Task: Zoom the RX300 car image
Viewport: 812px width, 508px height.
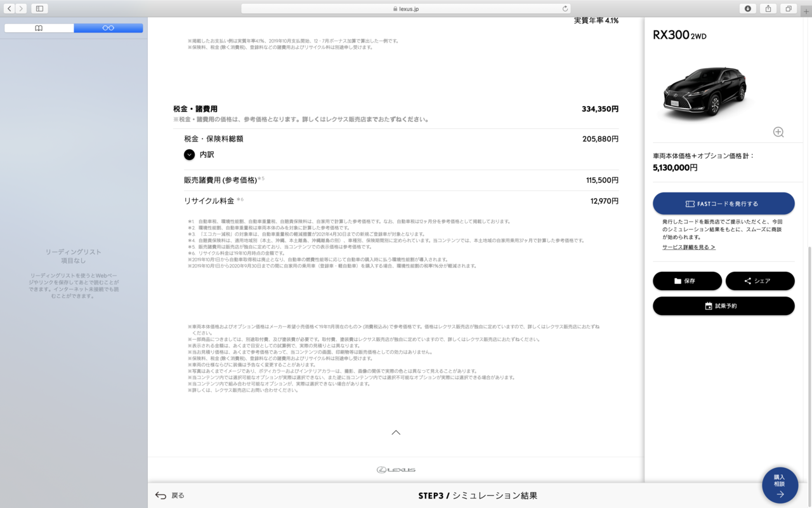Action: tap(778, 132)
